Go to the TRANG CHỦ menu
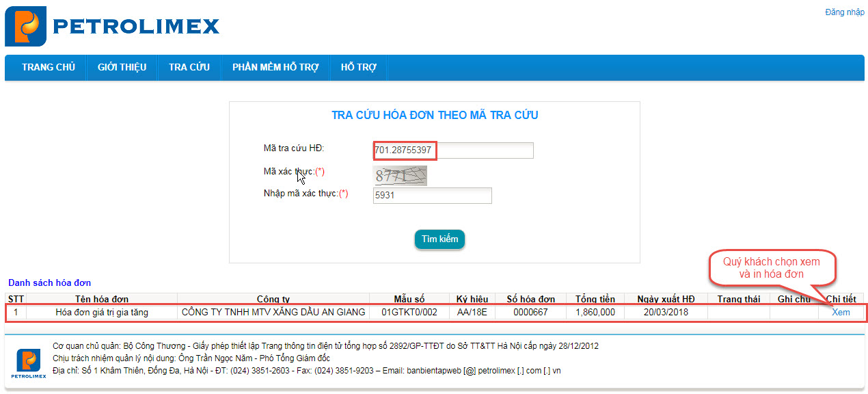 click(48, 67)
